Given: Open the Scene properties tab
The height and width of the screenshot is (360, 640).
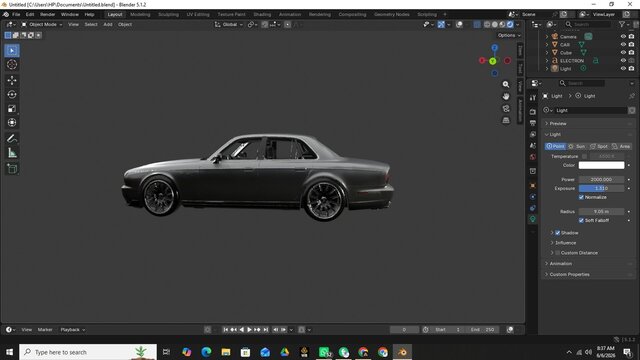Looking at the screenshot, I should 533,145.
